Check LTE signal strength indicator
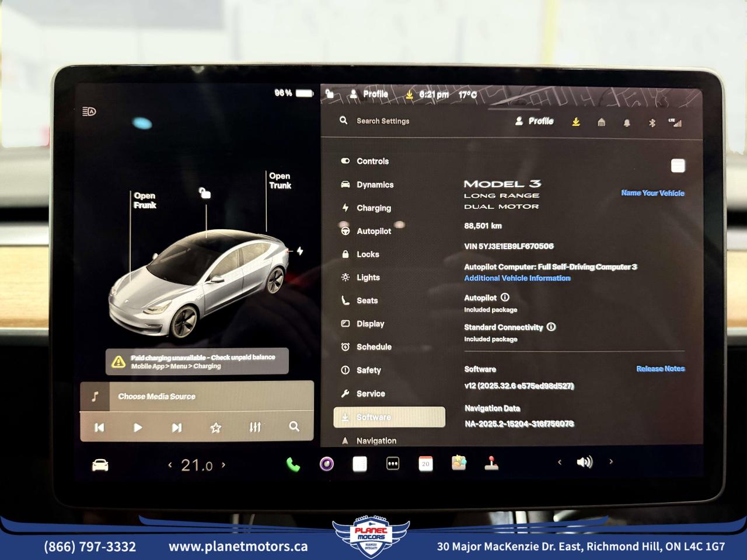The width and height of the screenshot is (747, 560). (675, 121)
